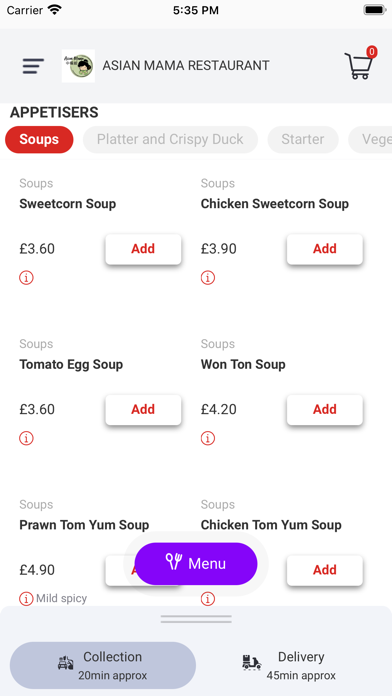Show info for Chicken Sweetcorn Soup

pyautogui.click(x=208, y=278)
